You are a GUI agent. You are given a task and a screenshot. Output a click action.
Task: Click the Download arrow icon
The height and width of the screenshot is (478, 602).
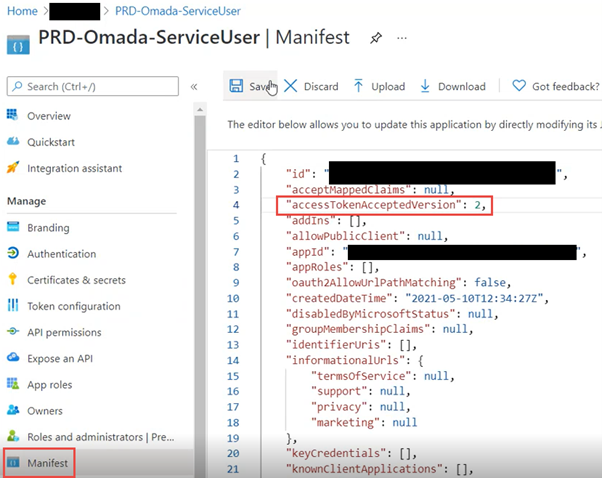pos(425,86)
